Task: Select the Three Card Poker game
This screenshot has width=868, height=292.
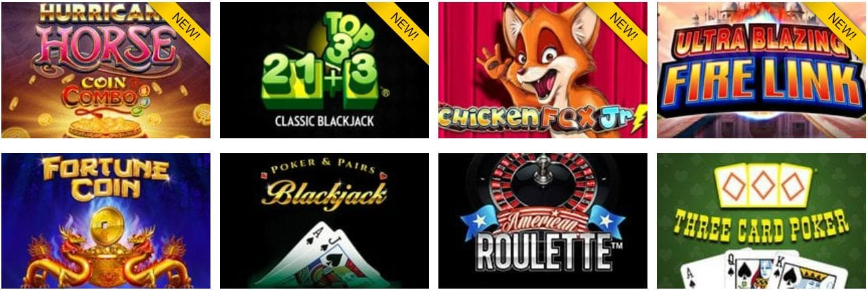Action: [761, 221]
